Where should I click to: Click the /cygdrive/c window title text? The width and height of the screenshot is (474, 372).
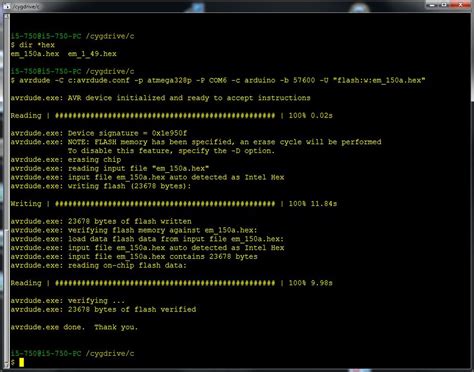pyautogui.click(x=26, y=6)
